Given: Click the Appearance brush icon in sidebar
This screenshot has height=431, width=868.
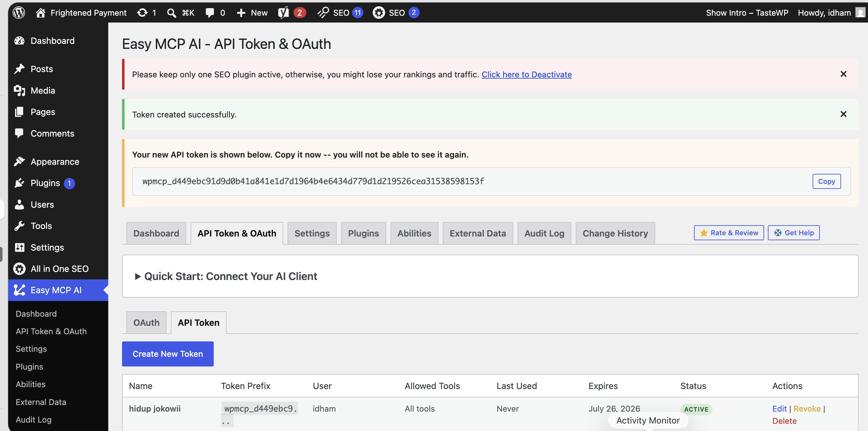Looking at the screenshot, I should 19,162.
